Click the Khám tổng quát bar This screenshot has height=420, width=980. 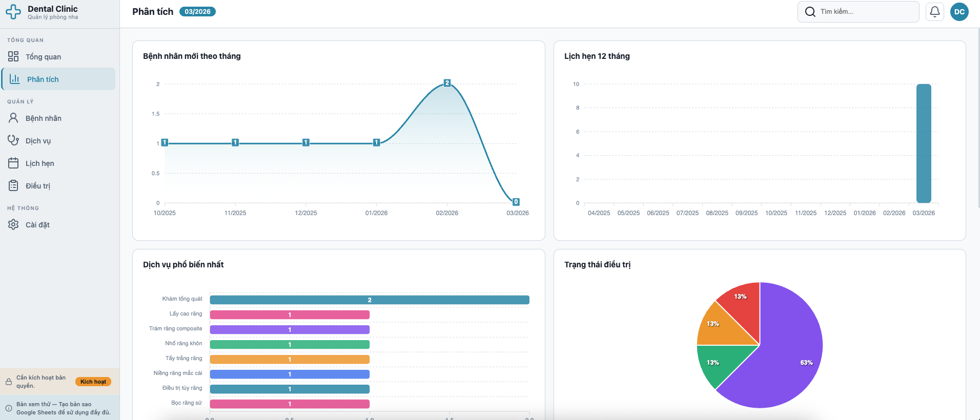pos(369,300)
